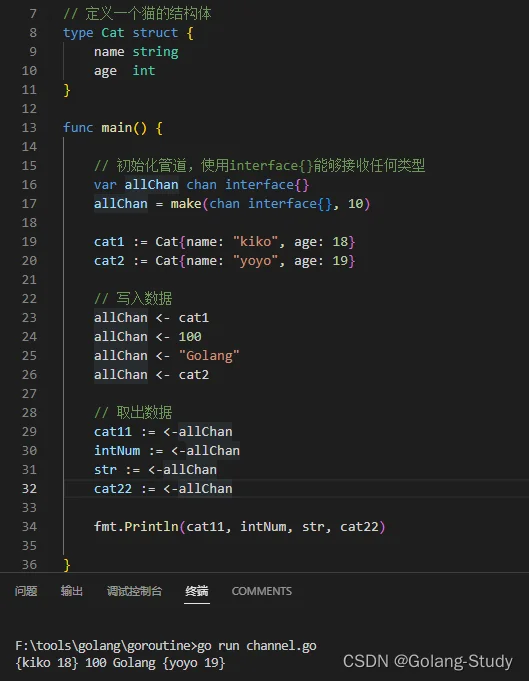Click 'var allChan chan interface{}' line
Image resolution: width=529 pixels, height=681 pixels.
(x=202, y=185)
